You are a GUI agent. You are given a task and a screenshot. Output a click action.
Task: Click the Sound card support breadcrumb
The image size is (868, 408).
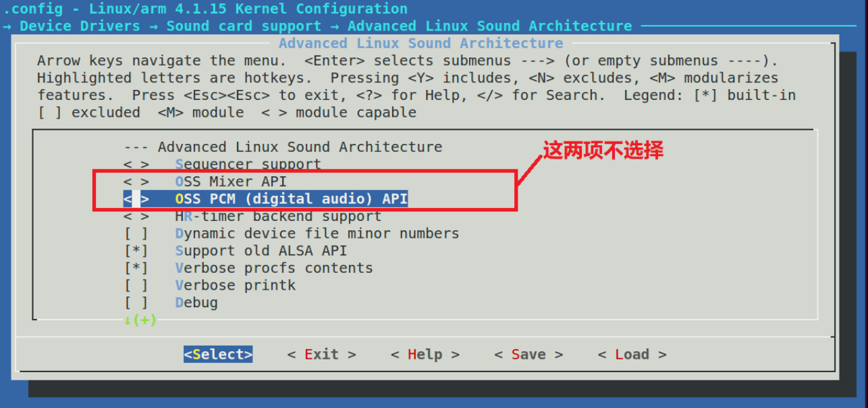pyautogui.click(x=244, y=26)
